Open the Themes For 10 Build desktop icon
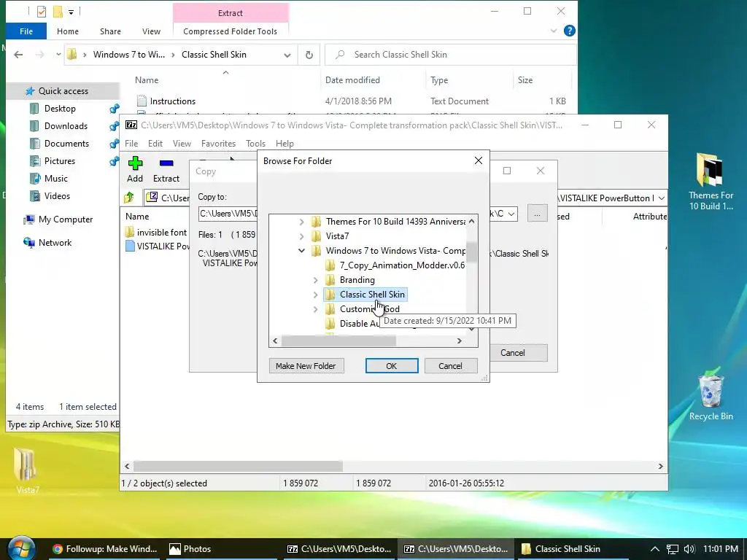This screenshot has height=560, width=747. [x=711, y=181]
